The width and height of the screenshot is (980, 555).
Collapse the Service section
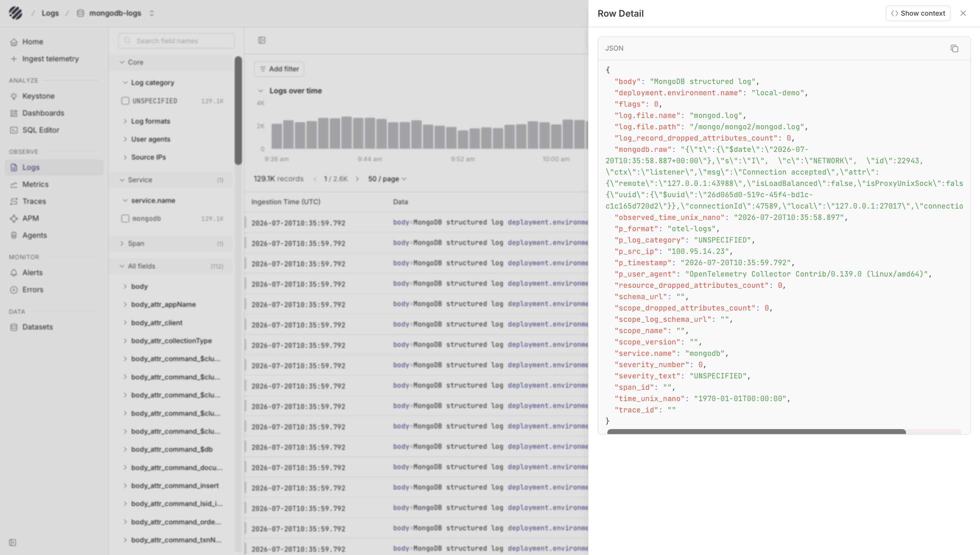122,180
